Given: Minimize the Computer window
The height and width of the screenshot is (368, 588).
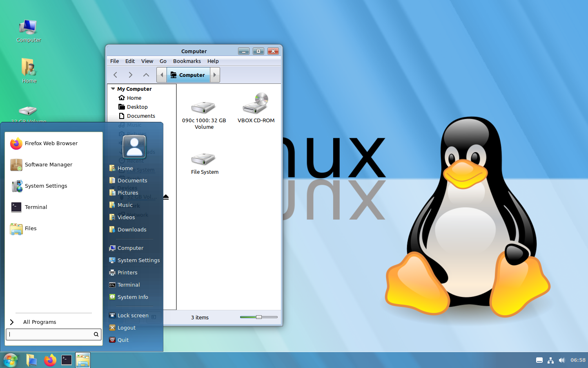Looking at the screenshot, I should (x=244, y=51).
